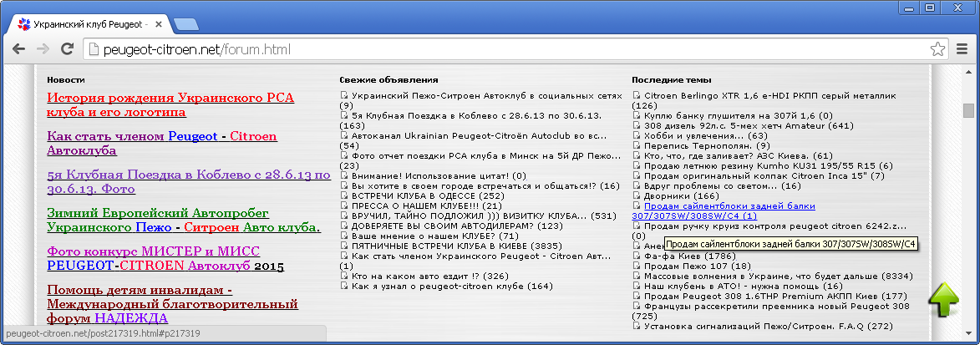Viewport: 980px width, 345px height.
Task: Open ПЯТНИЧНЫЕ ВСТРЕЧИ КЛУБА В КИЕВЕ topic
Action: tap(457, 246)
